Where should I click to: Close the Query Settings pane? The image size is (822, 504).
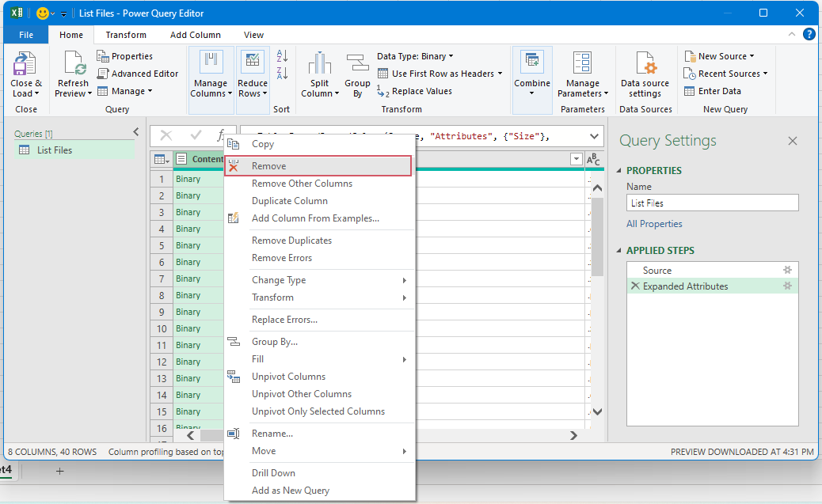(792, 141)
